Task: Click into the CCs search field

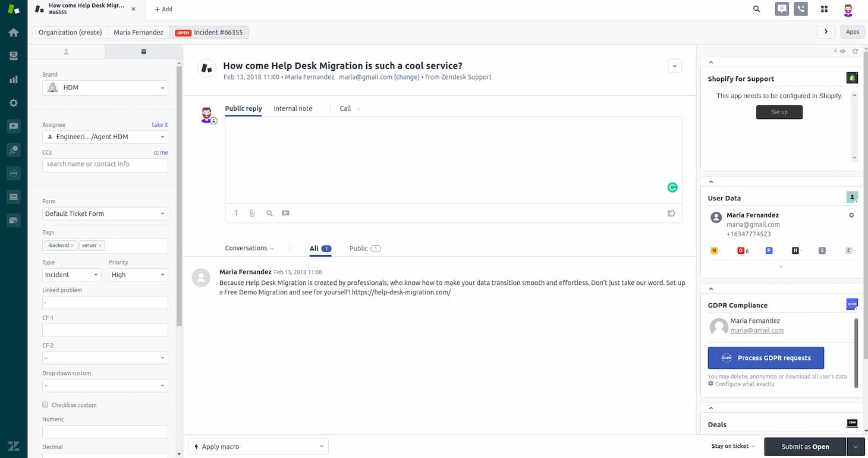Action: click(x=105, y=164)
